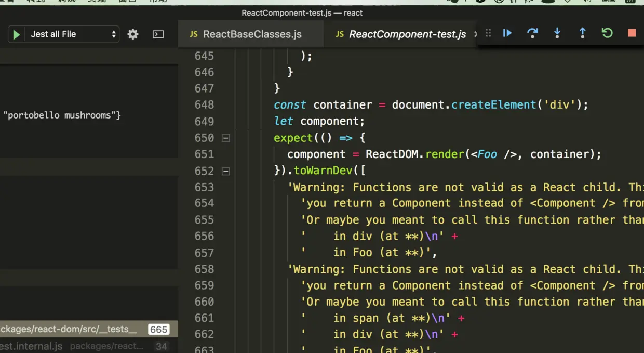This screenshot has width=644, height=353.
Task: Start debugging with the green play button
Action: pos(16,34)
